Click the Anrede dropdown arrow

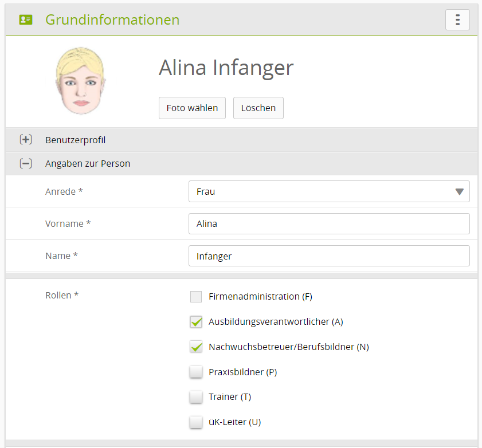coord(459,192)
